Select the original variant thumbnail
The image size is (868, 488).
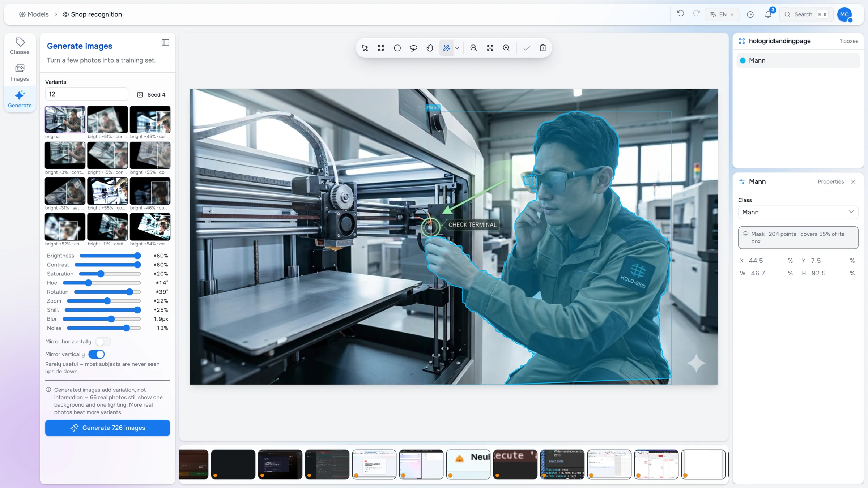pos(65,120)
